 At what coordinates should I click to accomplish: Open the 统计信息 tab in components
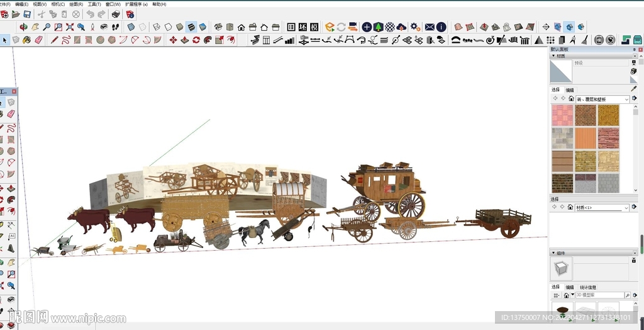588,287
